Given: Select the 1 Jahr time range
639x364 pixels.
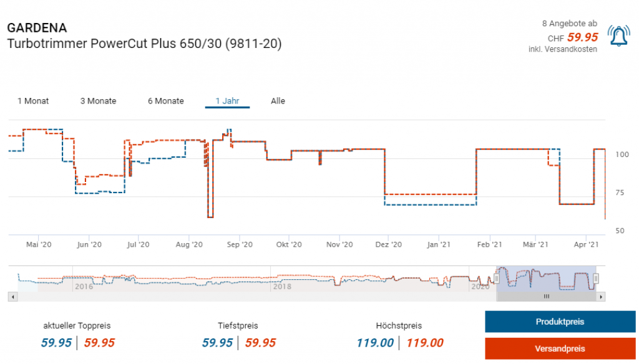Looking at the screenshot, I should 227,101.
